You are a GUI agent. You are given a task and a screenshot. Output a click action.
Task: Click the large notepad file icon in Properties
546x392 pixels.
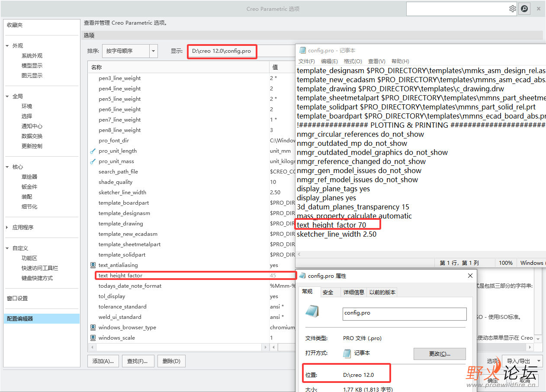(312, 312)
